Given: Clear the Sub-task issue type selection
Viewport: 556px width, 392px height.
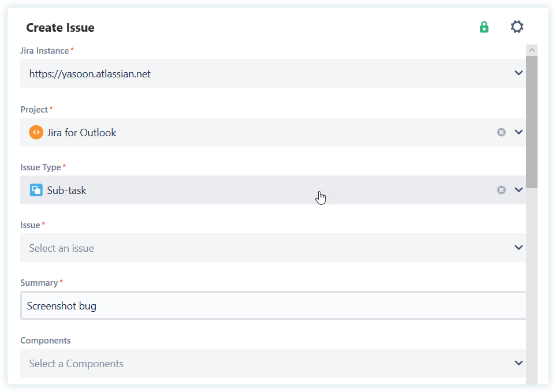Looking at the screenshot, I should (x=501, y=190).
